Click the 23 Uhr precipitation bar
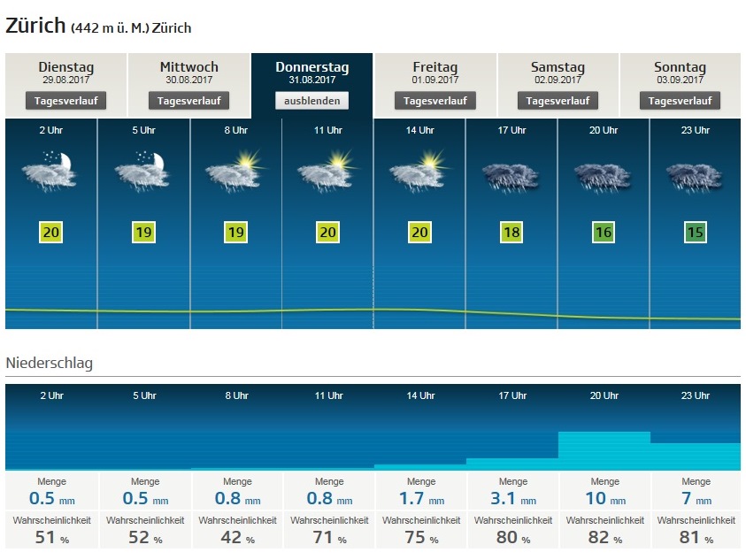746x560 pixels. click(696, 456)
